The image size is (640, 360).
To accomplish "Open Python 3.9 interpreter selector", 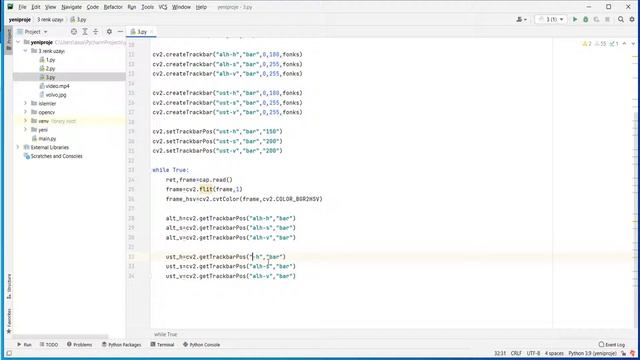I will (592, 353).
